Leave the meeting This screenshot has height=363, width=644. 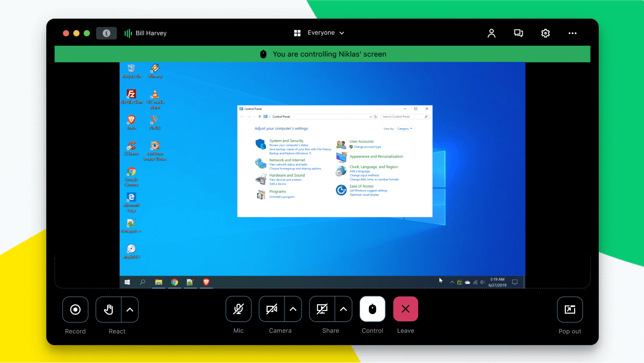[x=405, y=309]
